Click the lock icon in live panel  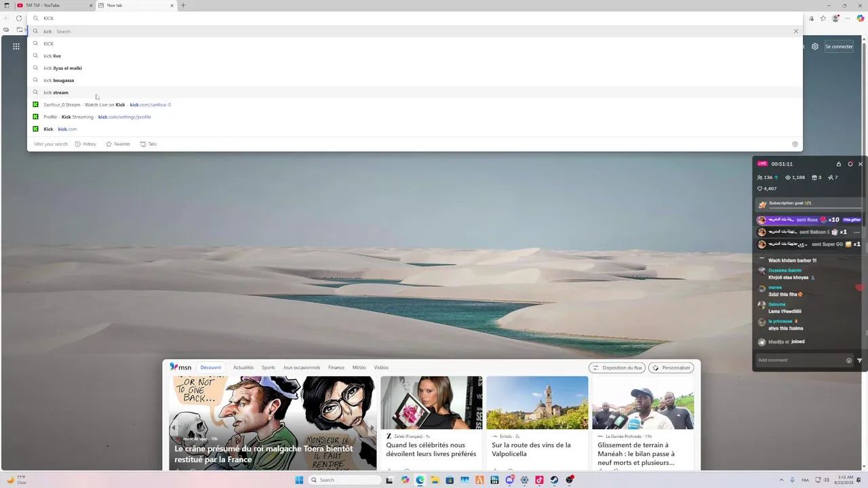[839, 164]
